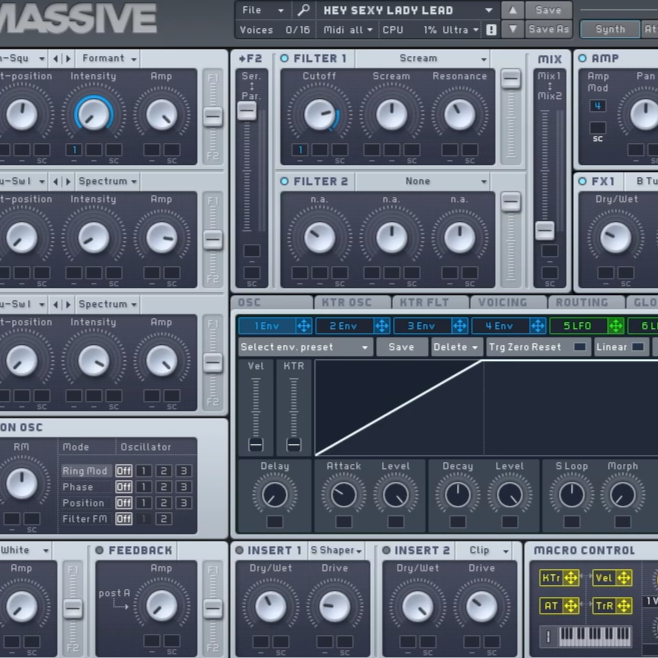The image size is (658, 658).
Task: Click the 1 Env modulation drag handle
Action: (x=304, y=326)
